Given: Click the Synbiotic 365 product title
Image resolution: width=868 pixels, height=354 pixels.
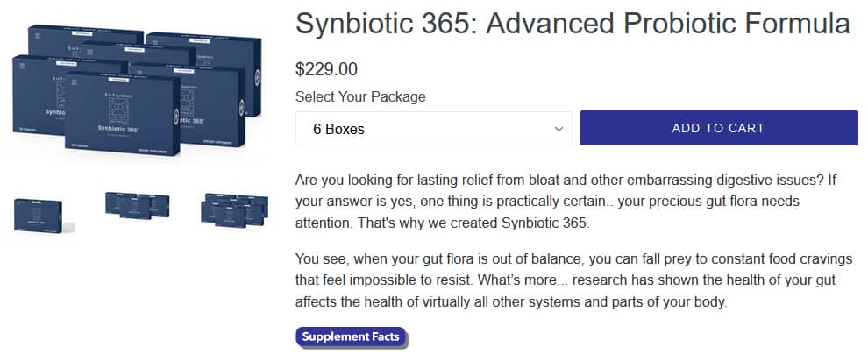Looking at the screenshot, I should point(573,24).
